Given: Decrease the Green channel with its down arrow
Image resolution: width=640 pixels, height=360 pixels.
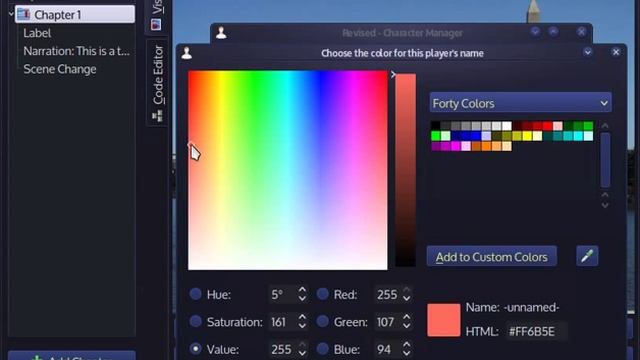Looking at the screenshot, I should tap(407, 326).
